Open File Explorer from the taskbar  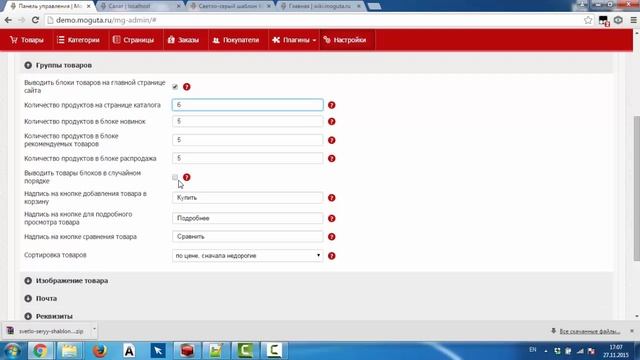[69, 351]
